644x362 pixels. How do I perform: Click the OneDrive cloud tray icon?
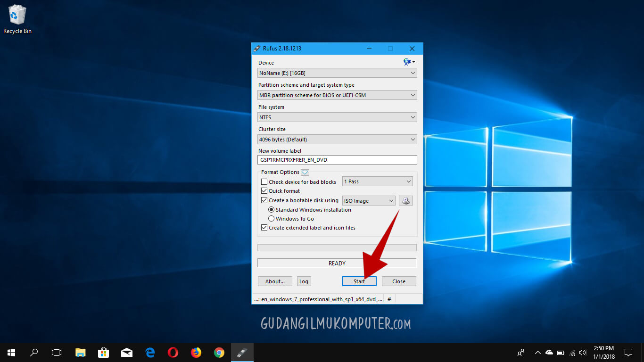[x=549, y=353]
